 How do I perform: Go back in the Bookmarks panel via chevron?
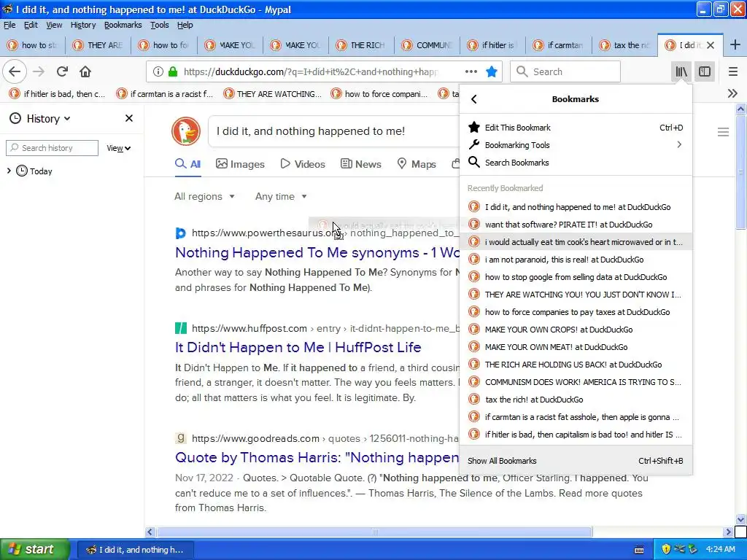click(473, 99)
